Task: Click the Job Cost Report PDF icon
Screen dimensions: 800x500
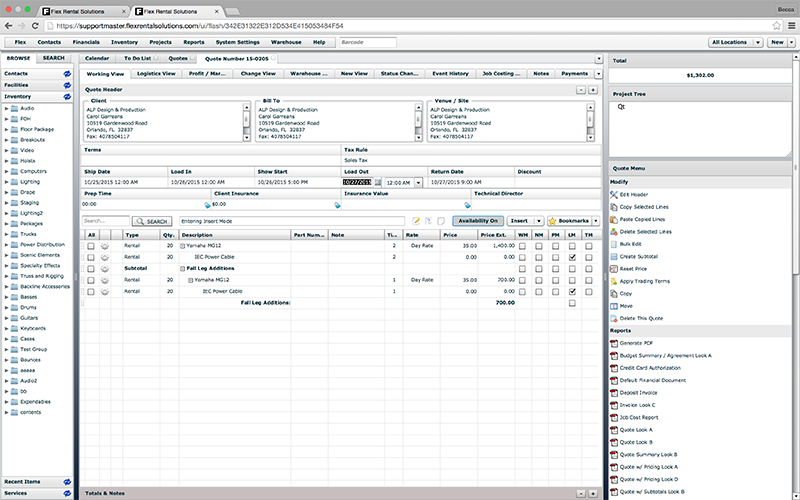Action: [614, 417]
